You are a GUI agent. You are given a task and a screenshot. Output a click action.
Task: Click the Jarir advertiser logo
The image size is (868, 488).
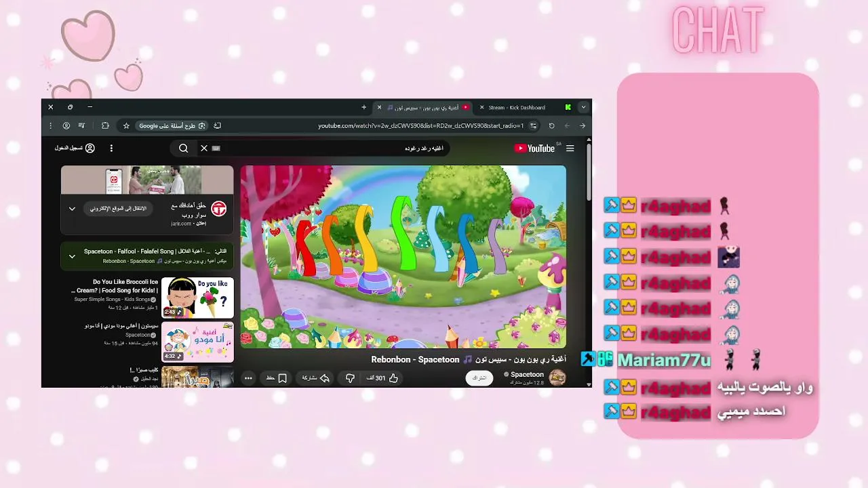point(218,208)
